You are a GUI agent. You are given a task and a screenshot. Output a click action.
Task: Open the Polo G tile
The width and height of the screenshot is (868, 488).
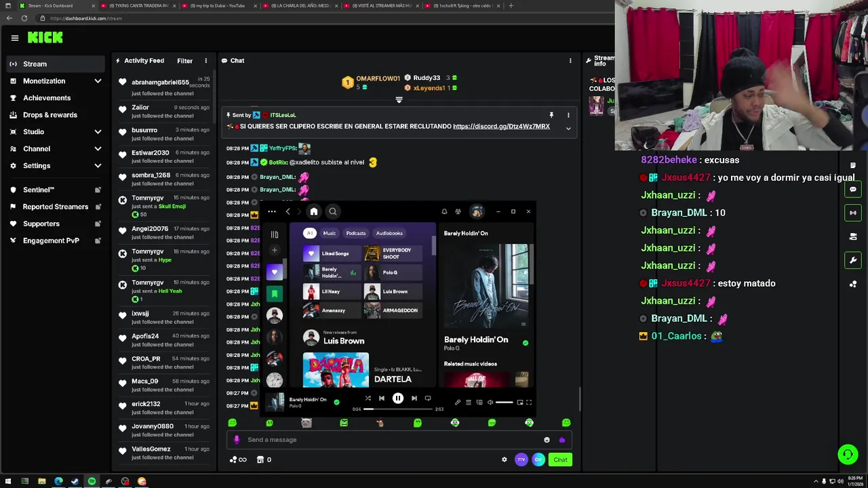point(394,272)
